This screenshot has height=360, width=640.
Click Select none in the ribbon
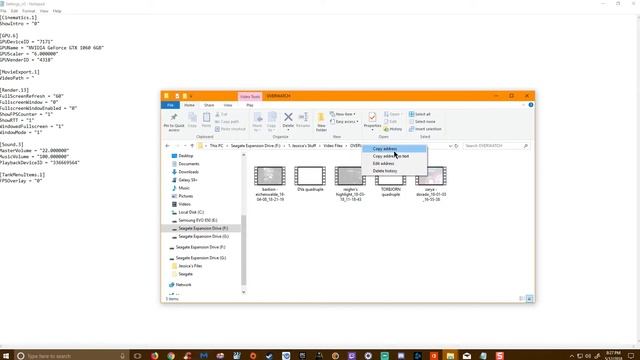[422, 122]
